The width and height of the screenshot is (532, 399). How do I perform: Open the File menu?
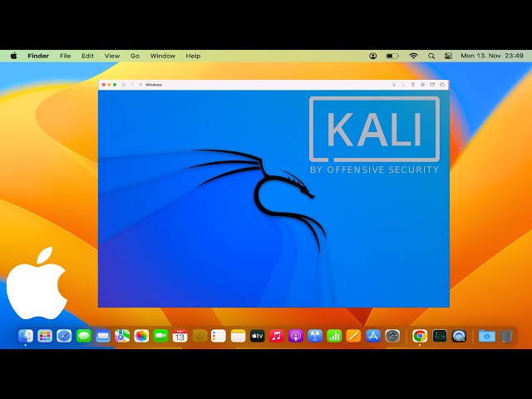(65, 56)
